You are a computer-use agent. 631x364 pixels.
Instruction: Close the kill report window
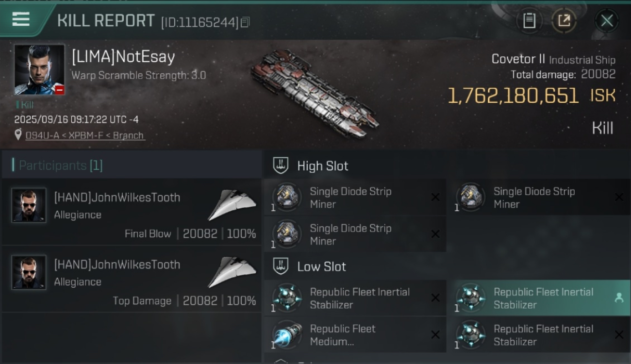click(x=606, y=21)
